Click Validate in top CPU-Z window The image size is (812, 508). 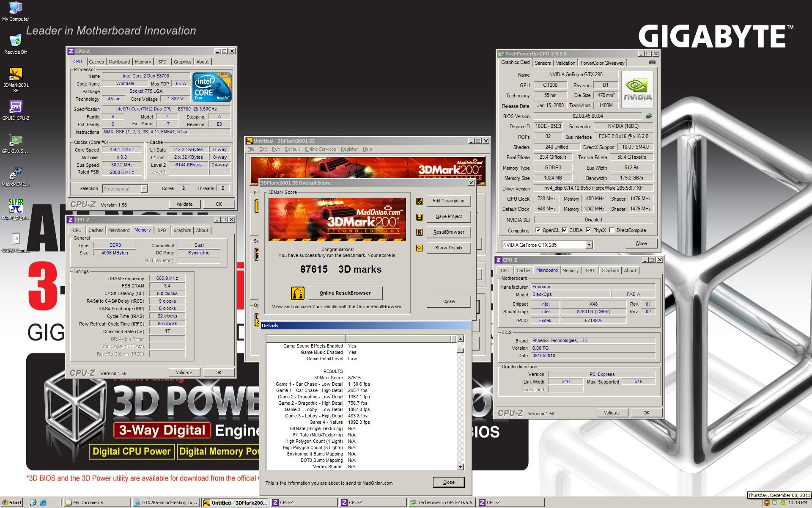tap(184, 204)
